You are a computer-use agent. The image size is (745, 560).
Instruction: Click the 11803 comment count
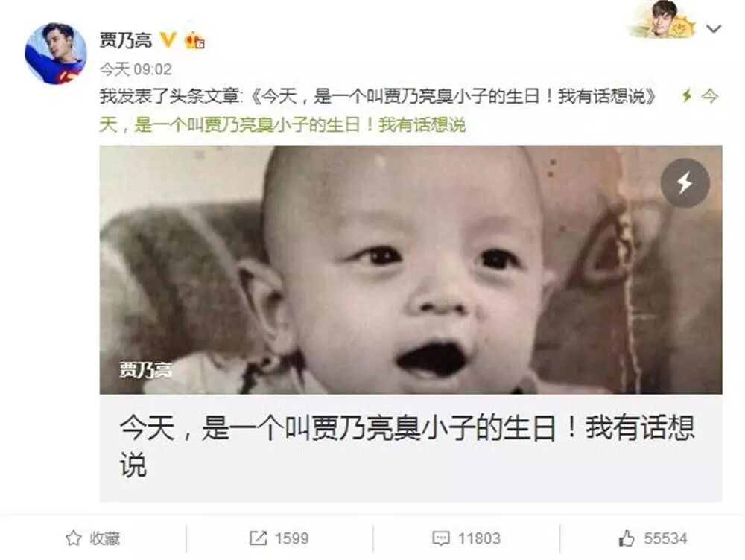(479, 538)
